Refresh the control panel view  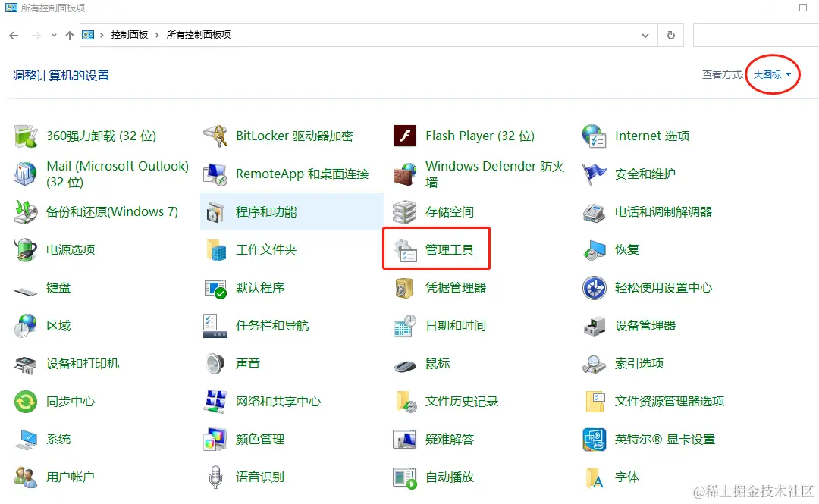[671, 35]
